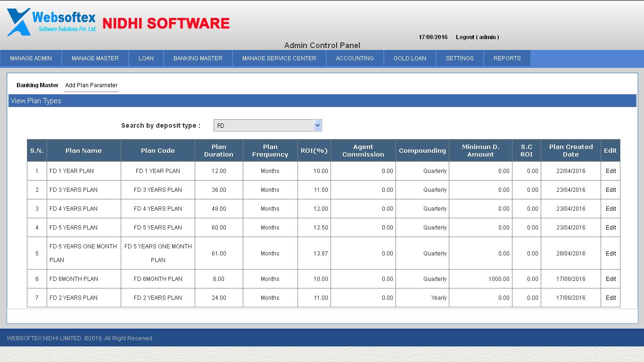The height and width of the screenshot is (362, 644).
Task: Open the Banking Master menu
Action: click(198, 58)
